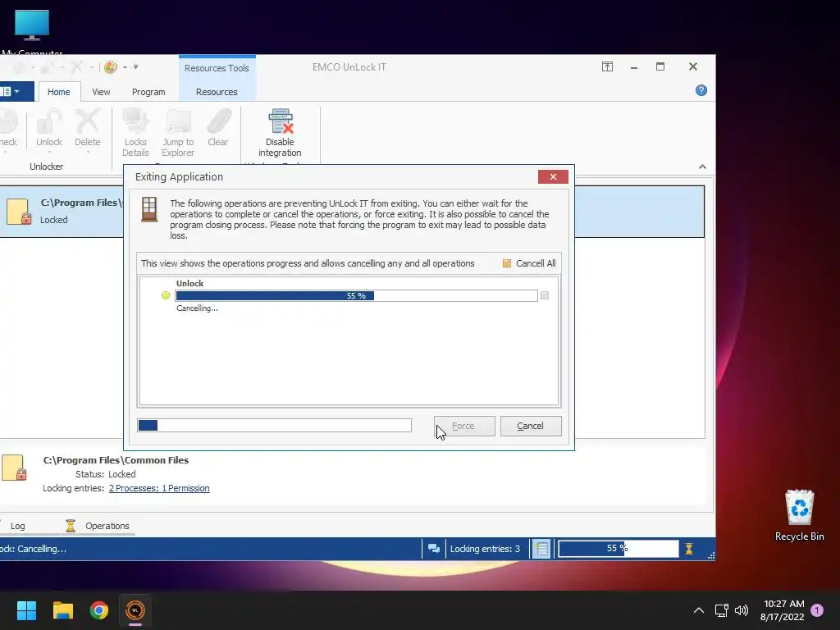Open File Explorer from taskbar
This screenshot has width=840, height=630.
(x=62, y=610)
